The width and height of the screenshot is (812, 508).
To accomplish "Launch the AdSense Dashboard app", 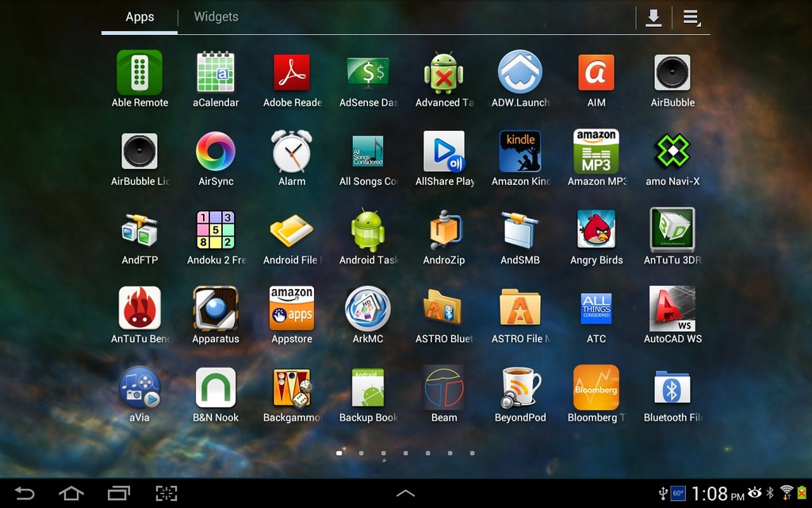I will (368, 73).
